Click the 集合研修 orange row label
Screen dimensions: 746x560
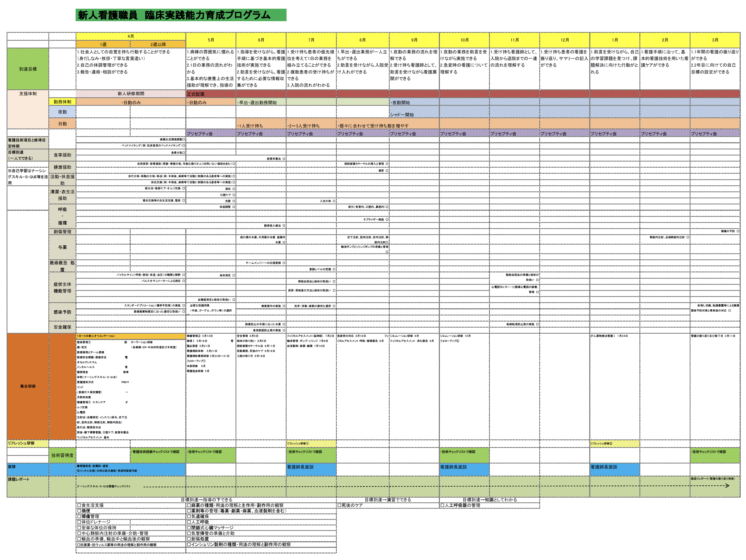point(28,386)
